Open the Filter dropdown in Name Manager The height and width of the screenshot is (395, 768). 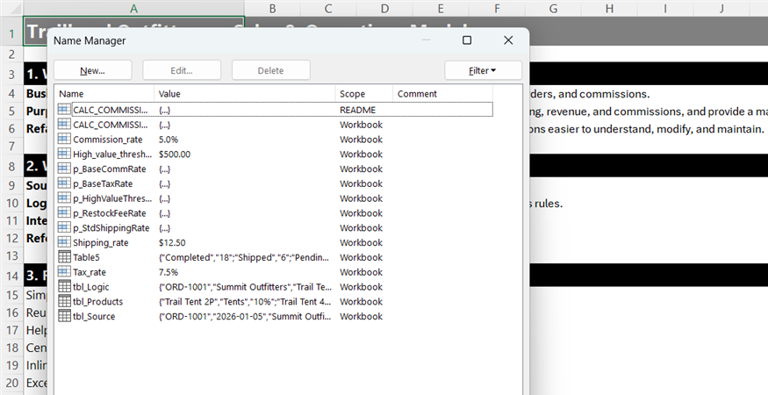(483, 71)
